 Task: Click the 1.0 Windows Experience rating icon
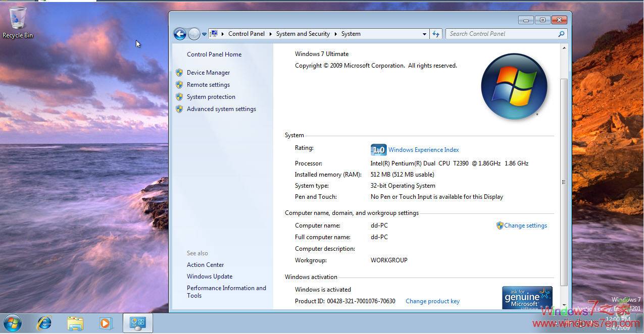[x=378, y=149]
